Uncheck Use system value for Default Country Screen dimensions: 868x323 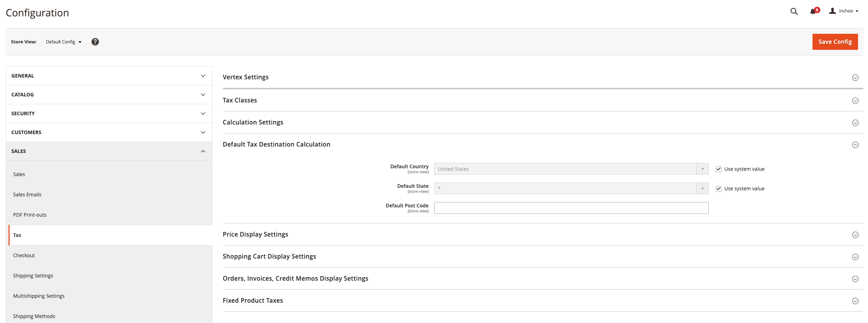(719, 169)
